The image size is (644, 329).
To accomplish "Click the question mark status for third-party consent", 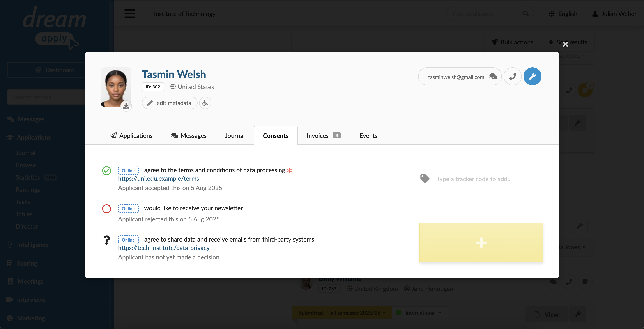I will point(106,240).
